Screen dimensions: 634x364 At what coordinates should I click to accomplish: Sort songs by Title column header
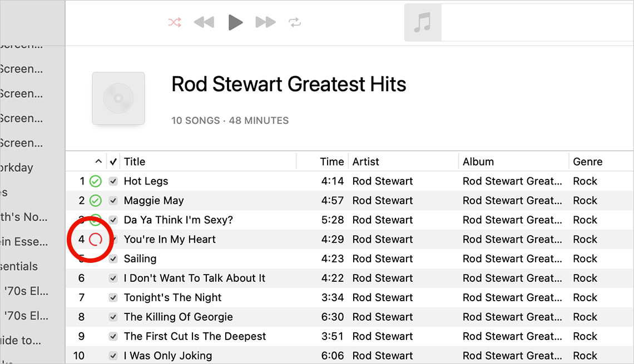[x=135, y=162]
